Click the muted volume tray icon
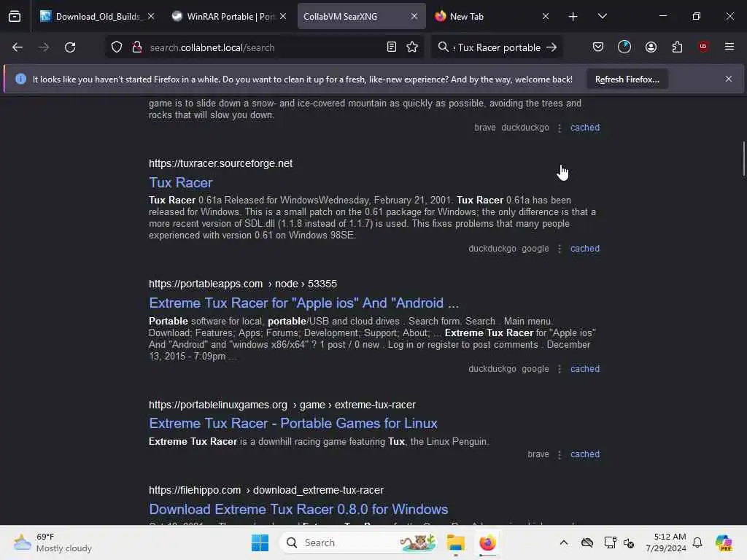Viewport: 747px width, 560px height. pos(629,542)
